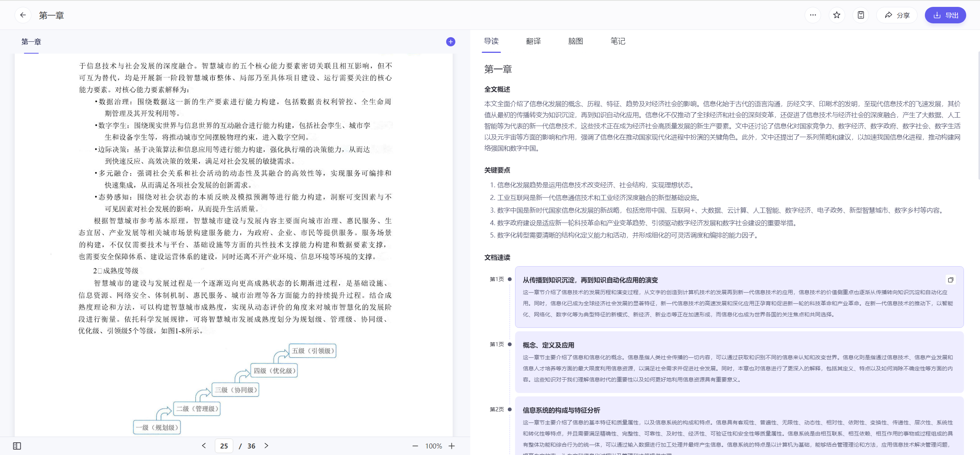Viewport: 980px width, 455px height.
Task: Switch to the 笔记 tab
Action: click(617, 41)
